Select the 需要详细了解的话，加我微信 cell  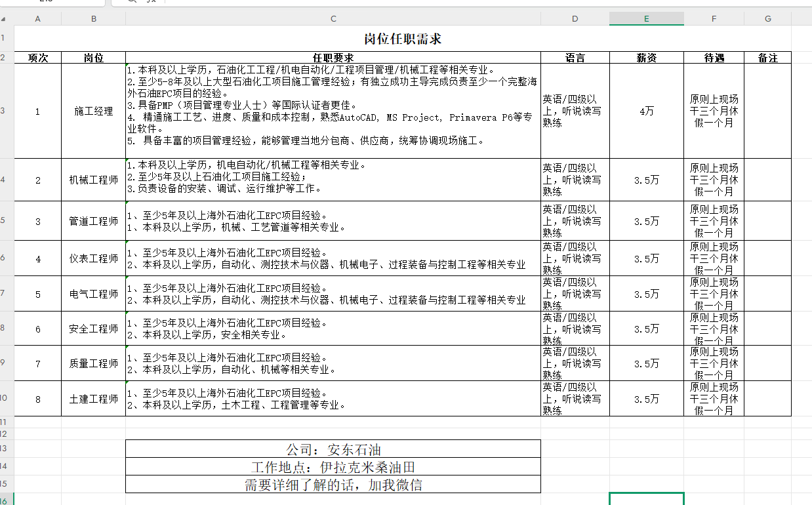333,485
